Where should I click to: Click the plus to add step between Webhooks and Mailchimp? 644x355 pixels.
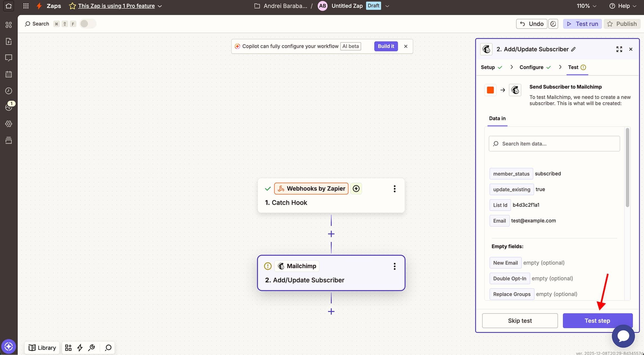coord(331,234)
